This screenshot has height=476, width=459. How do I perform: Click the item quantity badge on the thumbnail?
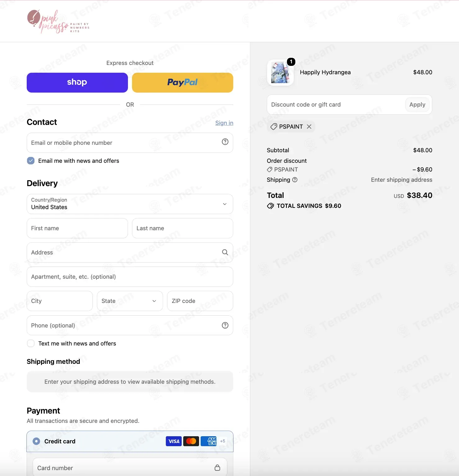tap(291, 62)
